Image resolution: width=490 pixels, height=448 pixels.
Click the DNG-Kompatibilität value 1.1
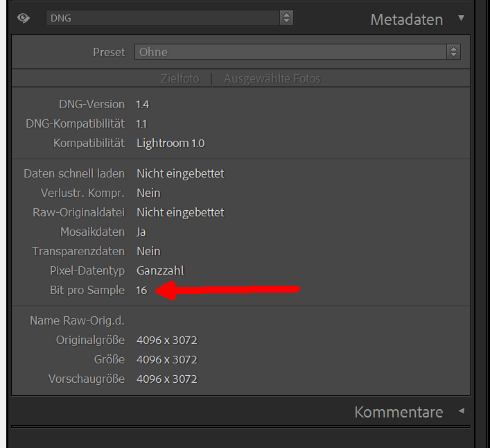(142, 123)
